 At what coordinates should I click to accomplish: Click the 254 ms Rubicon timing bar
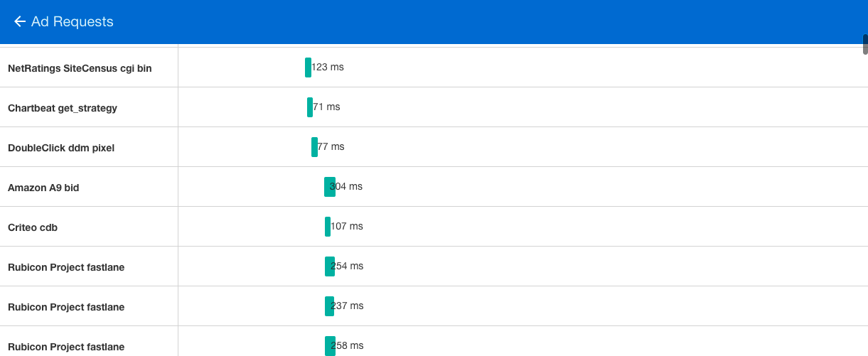[x=330, y=266]
